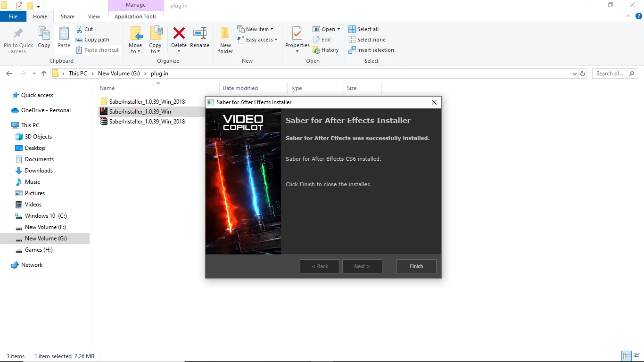Screen dimensions: 644x362
Task: Select New Volume (G:) in sidebar
Action: coord(45,239)
